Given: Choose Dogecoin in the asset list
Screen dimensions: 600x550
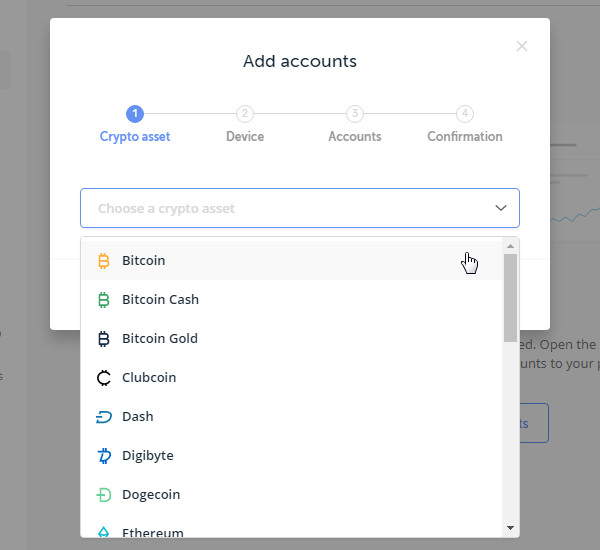Looking at the screenshot, I should click(x=291, y=495).
